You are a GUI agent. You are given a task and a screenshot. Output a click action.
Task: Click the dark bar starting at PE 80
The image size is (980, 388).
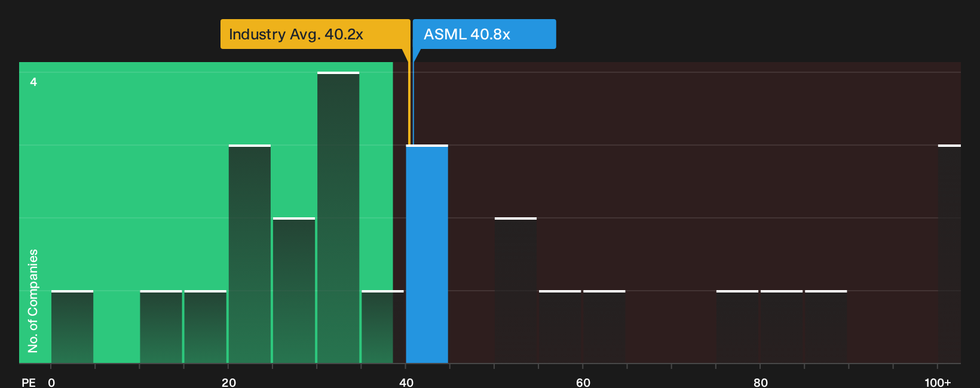point(782,327)
